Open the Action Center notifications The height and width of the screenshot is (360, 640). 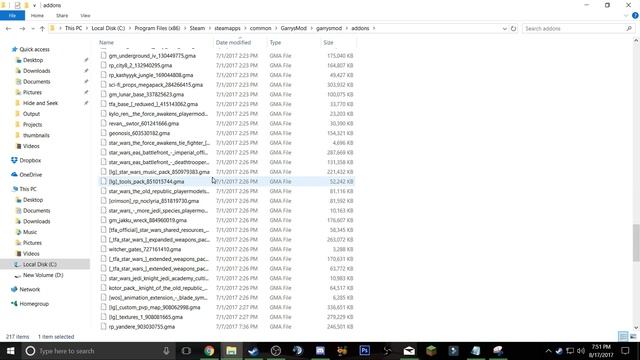pyautogui.click(x=625, y=351)
